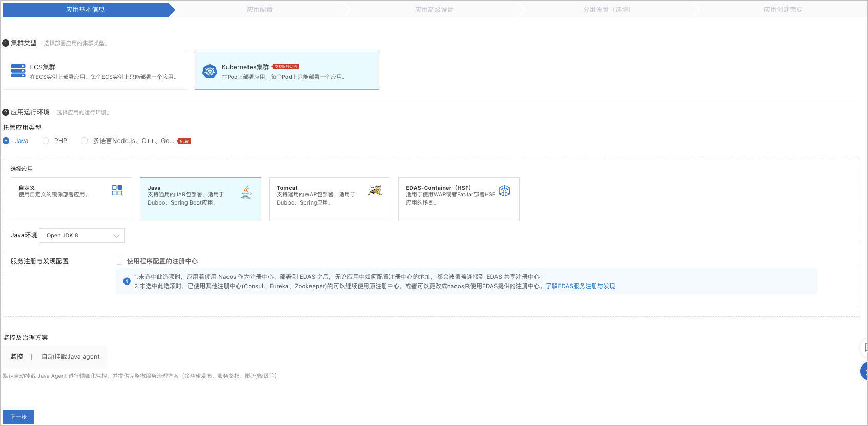Click the 选择部署应用的集群类型 hint text
This screenshot has width=868, height=426.
pyautogui.click(x=76, y=44)
